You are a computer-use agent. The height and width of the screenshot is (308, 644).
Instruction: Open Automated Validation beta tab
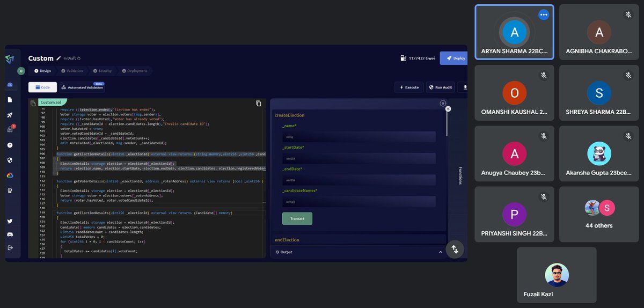(82, 87)
